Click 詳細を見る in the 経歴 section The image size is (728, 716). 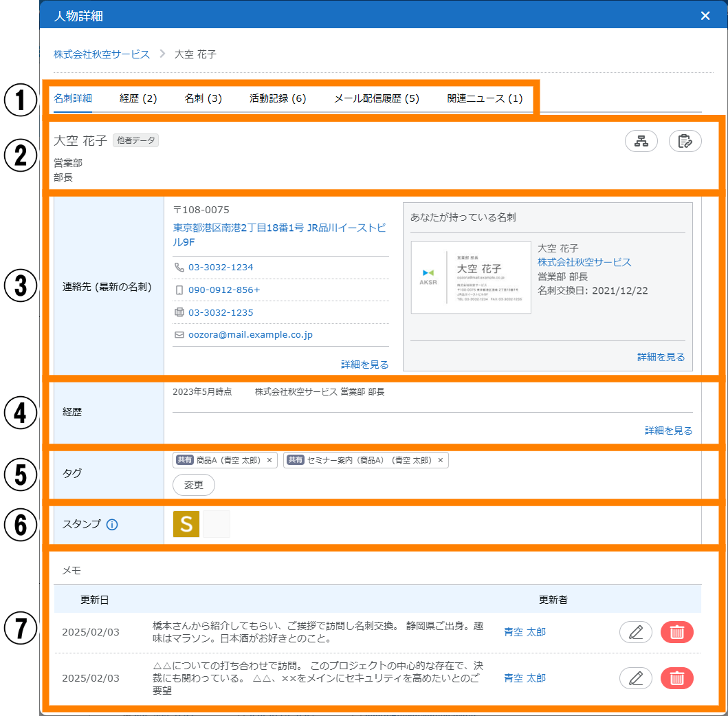pos(668,431)
